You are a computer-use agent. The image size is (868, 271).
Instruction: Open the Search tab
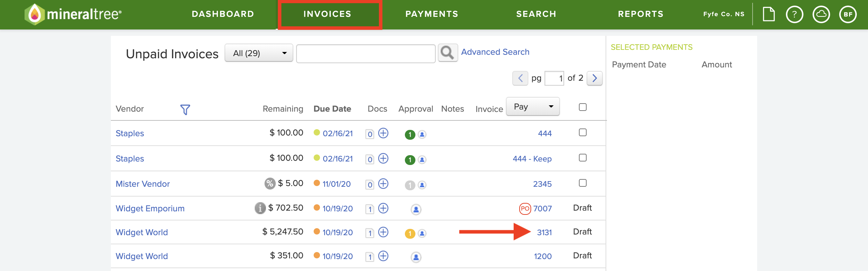tap(536, 14)
